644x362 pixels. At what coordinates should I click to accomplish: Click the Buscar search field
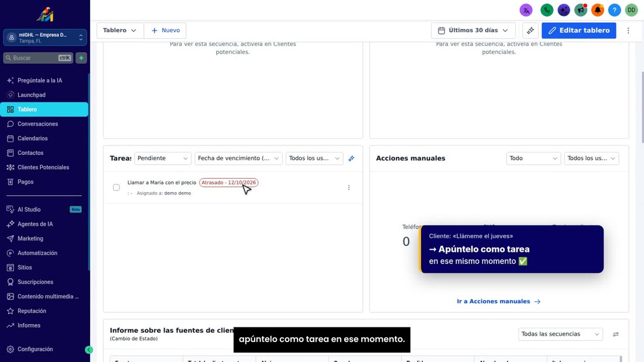[38, 58]
